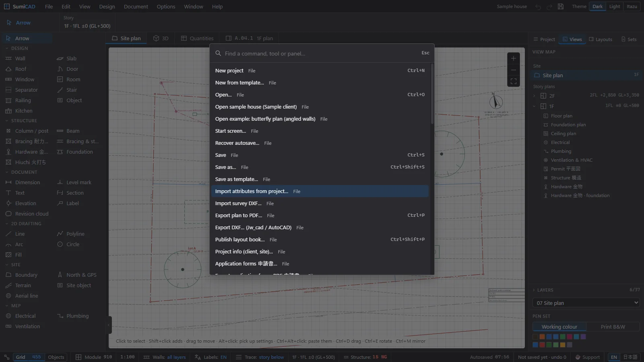The image size is (644, 362).
Task: Switch the theme to Itazu
Action: coord(632,6)
